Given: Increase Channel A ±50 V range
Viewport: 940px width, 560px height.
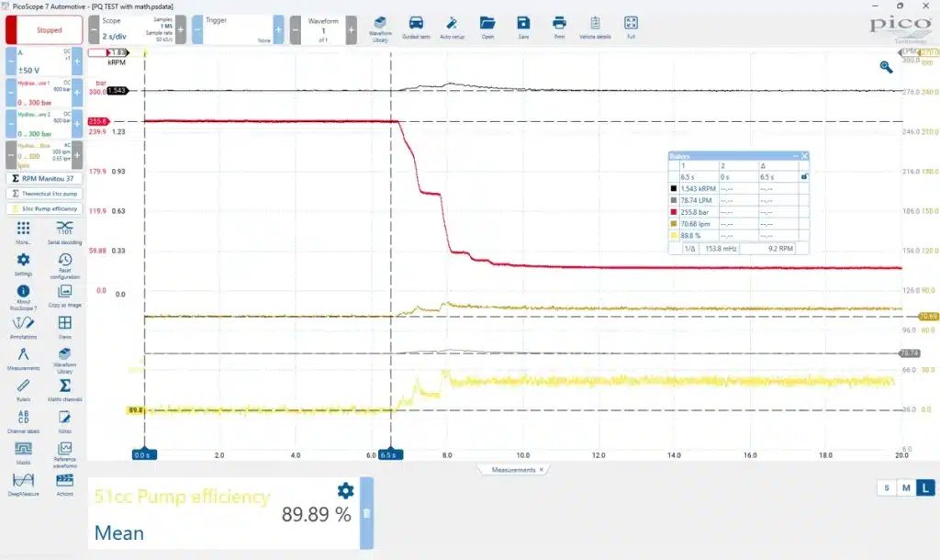Looking at the screenshot, I should pyautogui.click(x=77, y=62).
